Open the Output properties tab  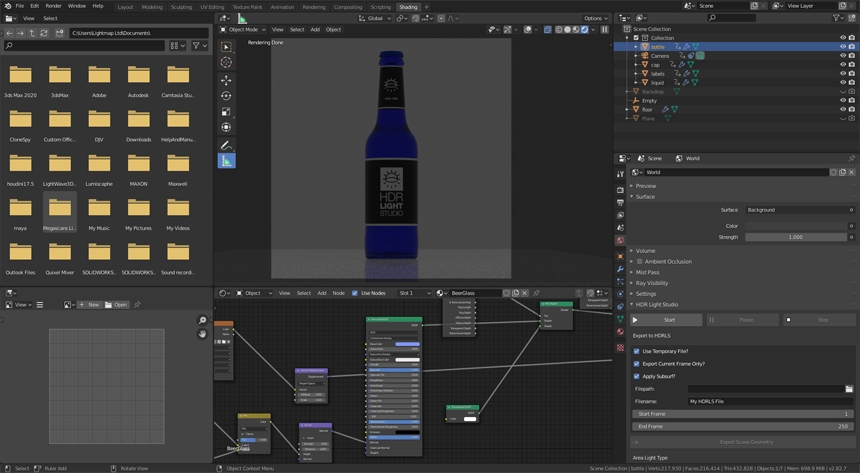click(x=620, y=202)
